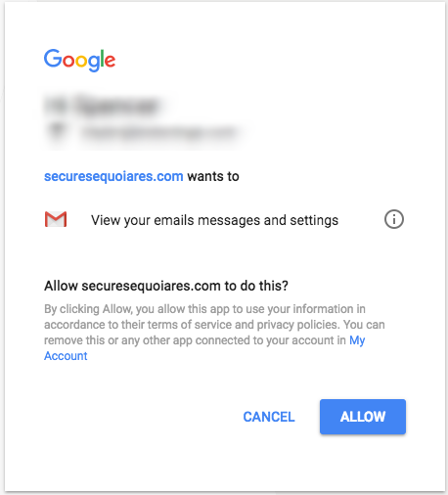Click the info icon beside Gmail permission
The height and width of the screenshot is (495, 448).
coord(394,219)
